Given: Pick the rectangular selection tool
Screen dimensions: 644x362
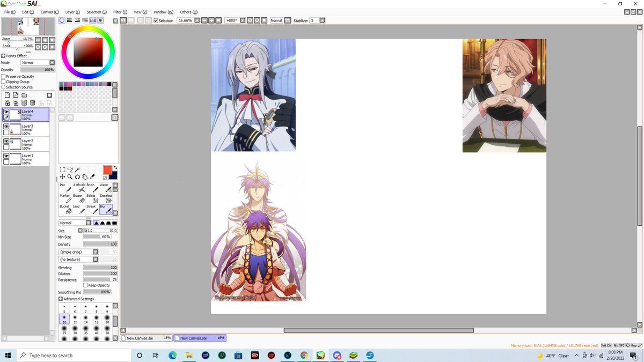Looking at the screenshot, I should (63, 169).
